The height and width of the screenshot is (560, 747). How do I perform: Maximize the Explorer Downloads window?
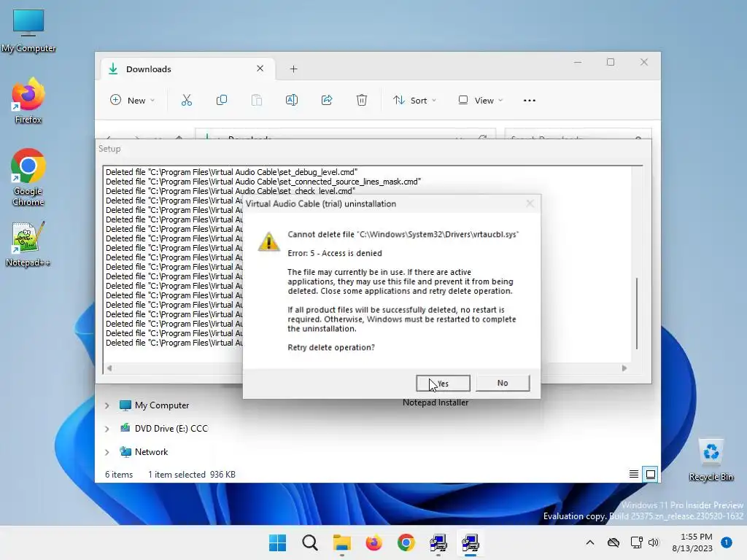tap(611, 63)
